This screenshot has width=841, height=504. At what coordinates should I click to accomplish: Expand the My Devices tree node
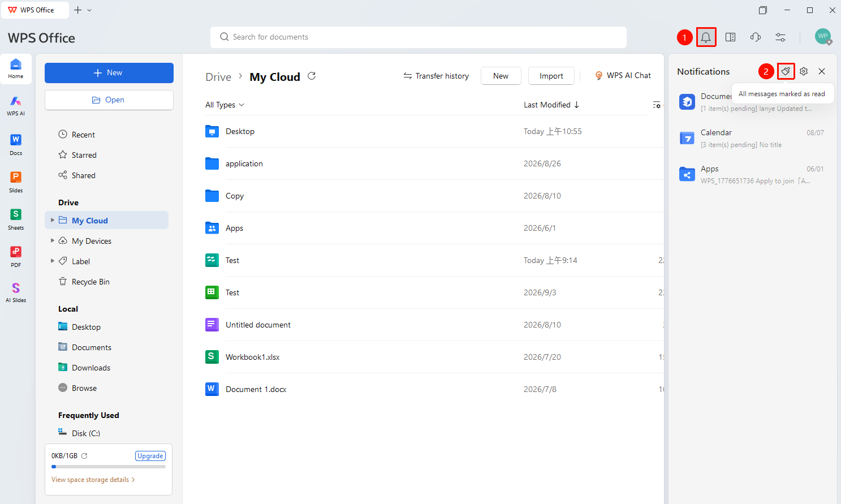53,240
